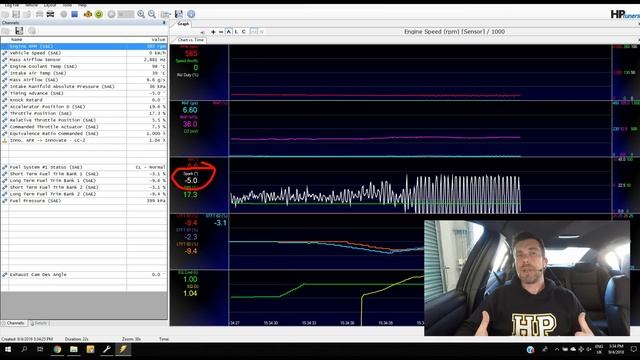Select the Knock Retard channel row
The image size is (640, 360).
point(84,100)
